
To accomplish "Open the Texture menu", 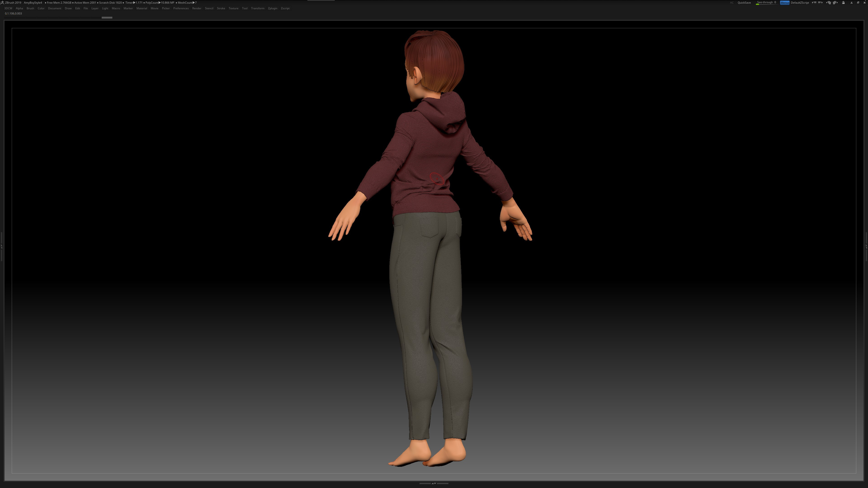I will pyautogui.click(x=234, y=8).
